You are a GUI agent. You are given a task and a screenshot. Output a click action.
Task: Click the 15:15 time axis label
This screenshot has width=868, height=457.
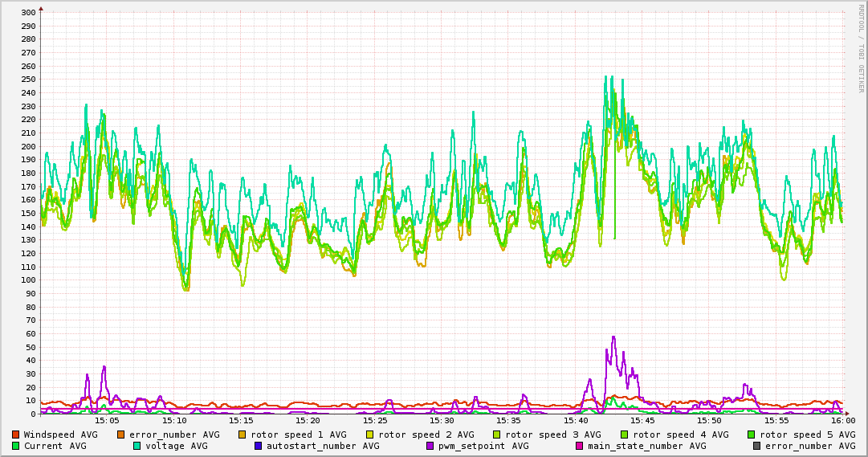pyautogui.click(x=241, y=421)
